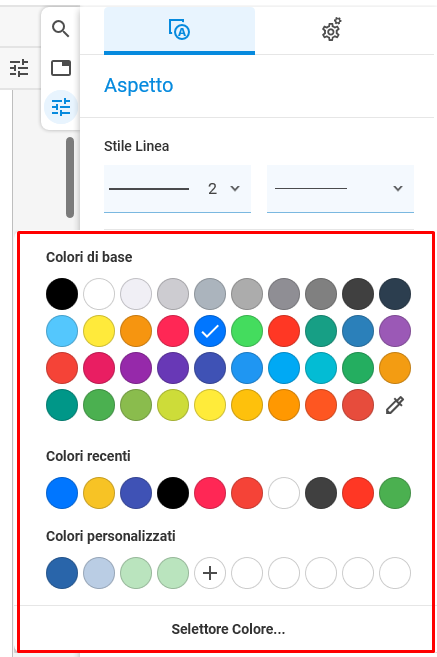Add a custom color with plus button

(210, 573)
